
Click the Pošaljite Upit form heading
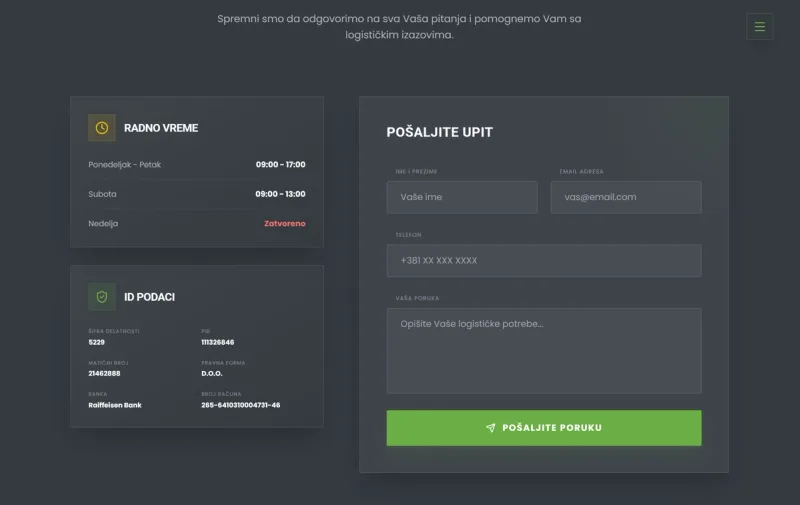(440, 132)
